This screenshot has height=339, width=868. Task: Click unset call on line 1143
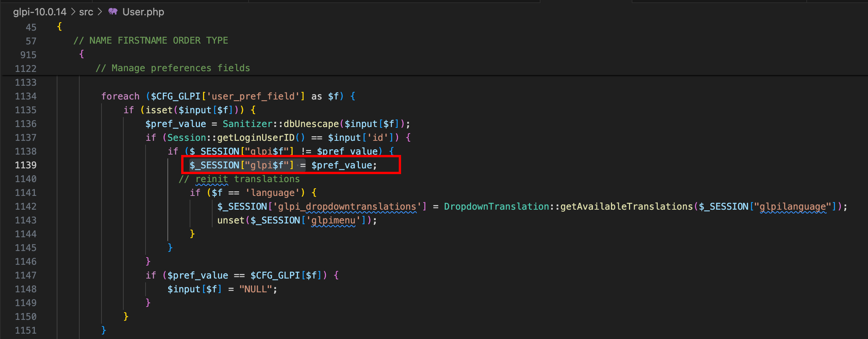click(231, 220)
